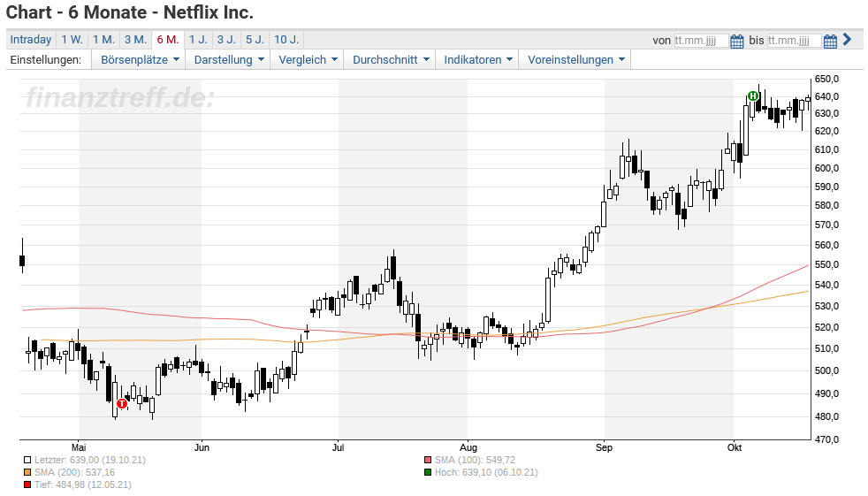Click the 550,0 y-axis price label

click(x=827, y=264)
